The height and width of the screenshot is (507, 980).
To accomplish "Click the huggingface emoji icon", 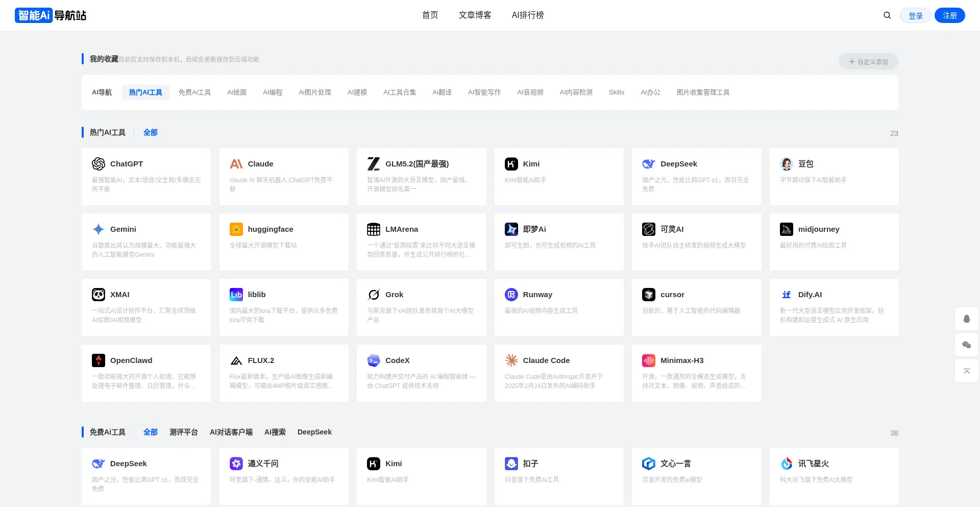I will [x=236, y=229].
